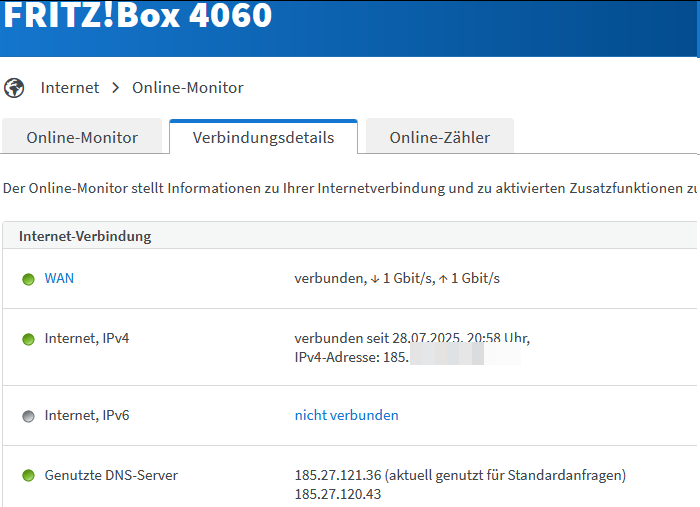Click the Internet-Verbindung section header
This screenshot has height=507, width=700.
(85, 237)
